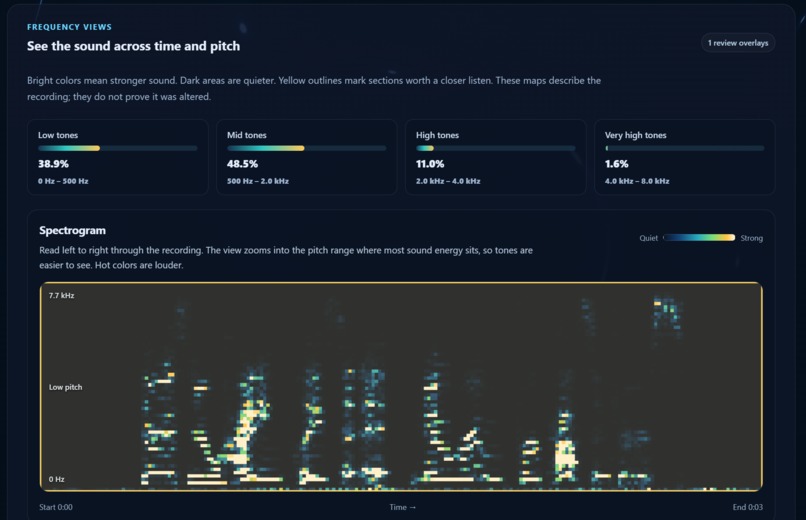
Task: Click the Low tones level bar
Action: [118, 148]
